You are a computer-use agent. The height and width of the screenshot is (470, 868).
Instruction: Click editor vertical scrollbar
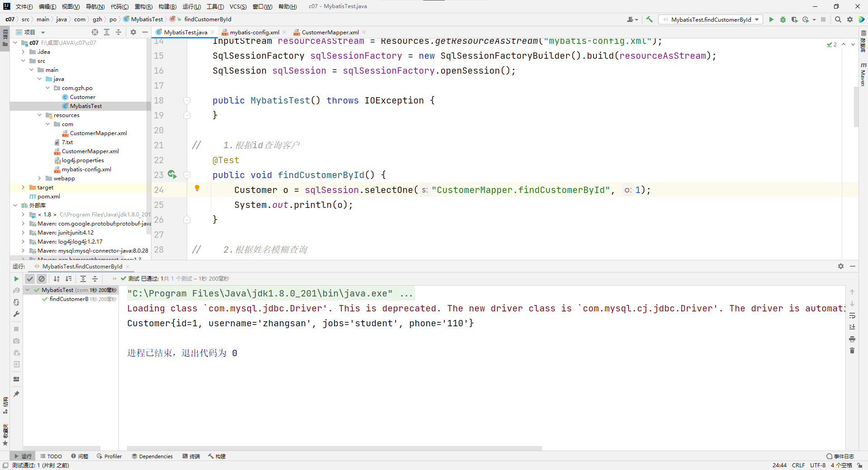pyautogui.click(x=856, y=107)
